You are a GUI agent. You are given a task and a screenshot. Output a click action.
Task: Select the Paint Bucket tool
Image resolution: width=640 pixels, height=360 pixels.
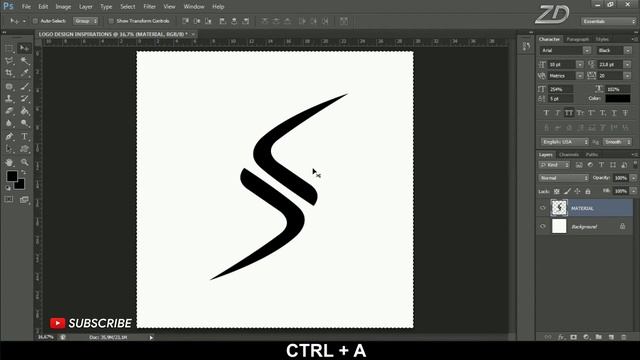click(24, 111)
